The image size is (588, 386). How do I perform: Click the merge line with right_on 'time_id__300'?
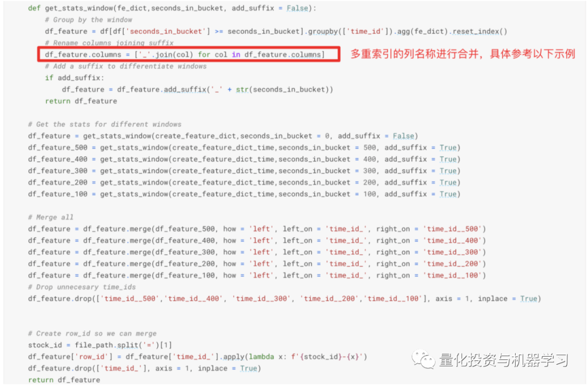coord(257,252)
